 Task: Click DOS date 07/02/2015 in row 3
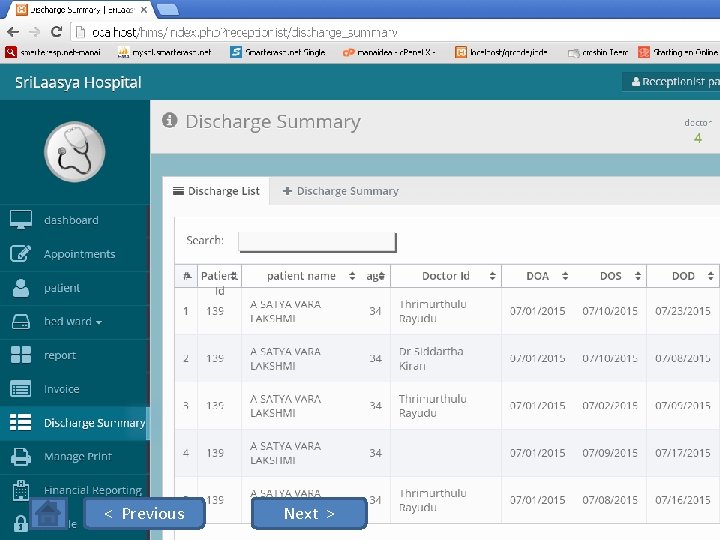[x=610, y=405]
